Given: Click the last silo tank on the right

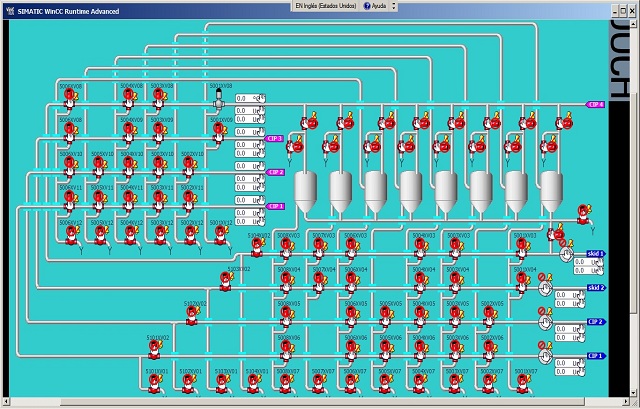Looking at the screenshot, I should click(x=552, y=191).
